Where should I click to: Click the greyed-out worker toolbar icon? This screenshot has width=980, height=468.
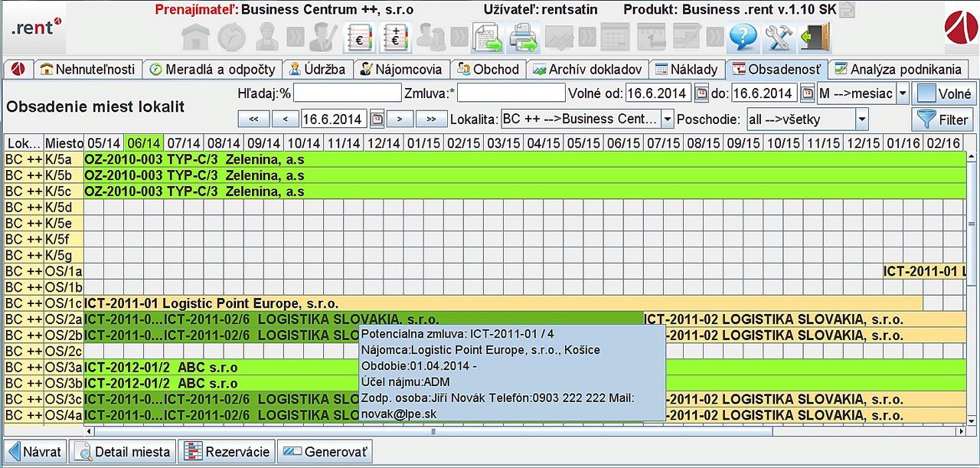(x=267, y=37)
